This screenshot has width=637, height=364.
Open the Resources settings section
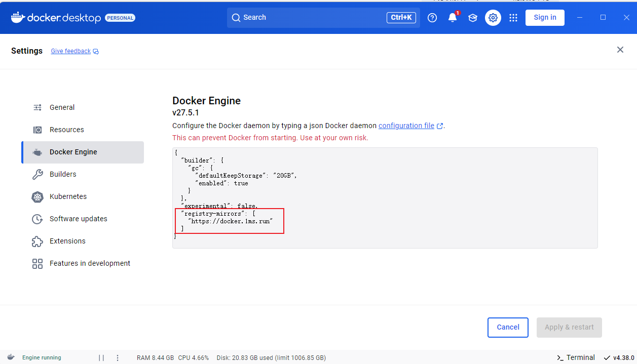pos(66,130)
